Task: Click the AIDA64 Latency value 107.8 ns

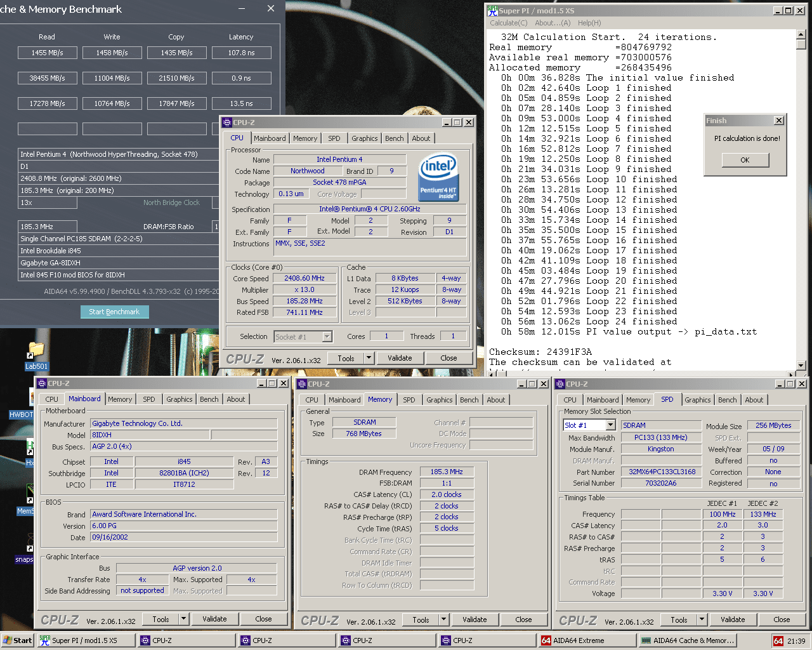Action: [x=242, y=53]
